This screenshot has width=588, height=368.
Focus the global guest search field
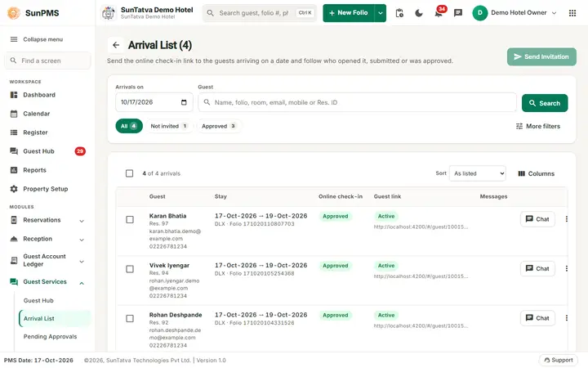[260, 13]
